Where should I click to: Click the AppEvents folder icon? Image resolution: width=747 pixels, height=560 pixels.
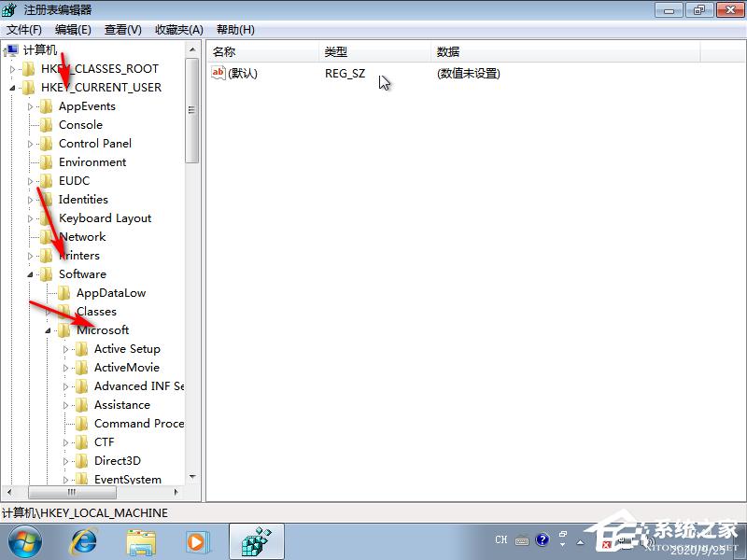click(x=46, y=106)
